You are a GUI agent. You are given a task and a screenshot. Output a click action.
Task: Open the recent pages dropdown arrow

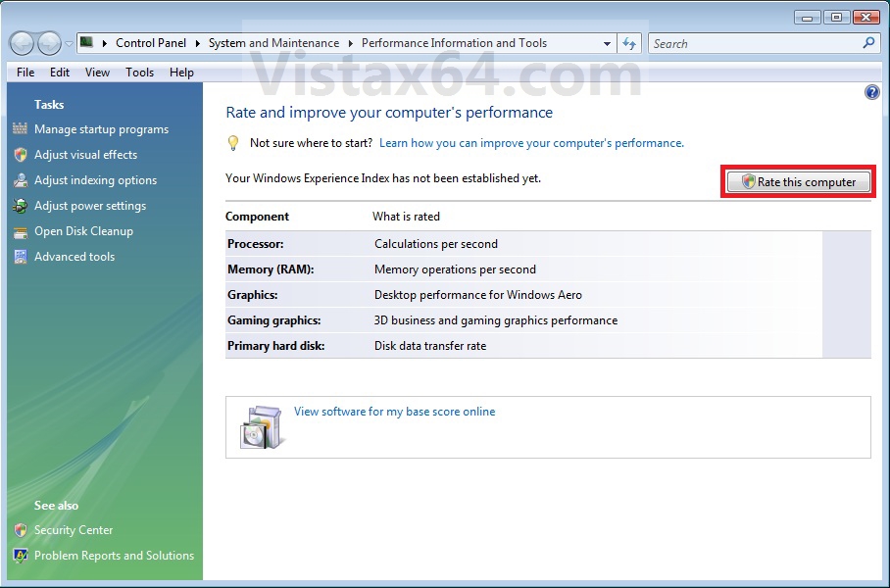69,44
